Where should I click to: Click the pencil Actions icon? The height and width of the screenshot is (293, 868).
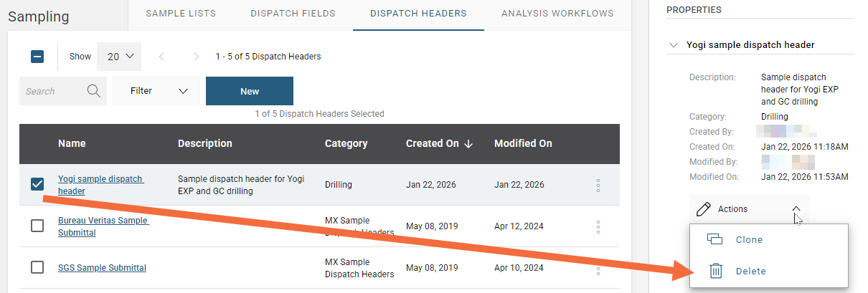click(704, 209)
